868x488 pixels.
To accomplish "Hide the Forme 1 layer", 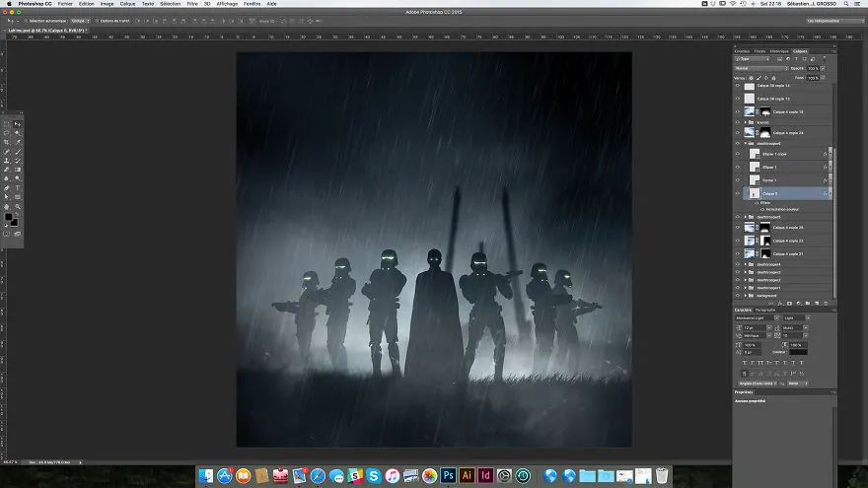I will click(738, 179).
